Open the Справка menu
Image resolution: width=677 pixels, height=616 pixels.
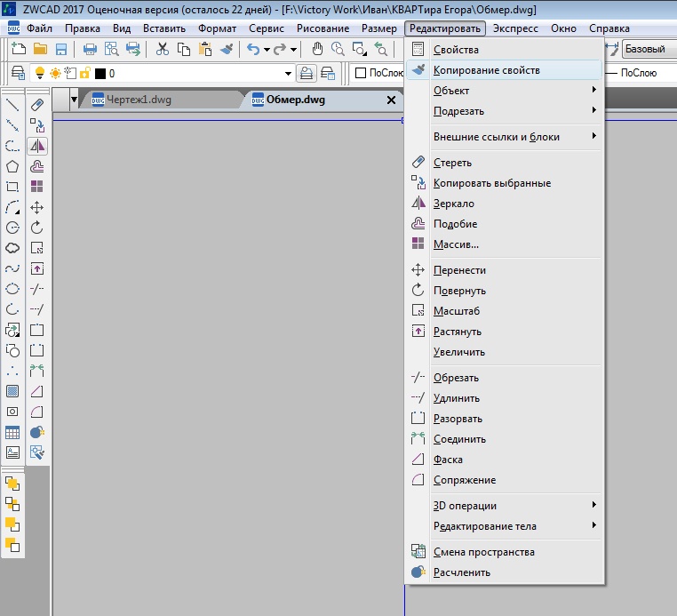tap(609, 28)
